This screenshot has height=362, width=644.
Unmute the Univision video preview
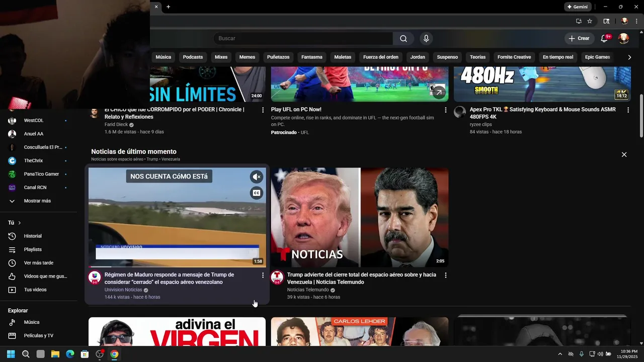[257, 177]
